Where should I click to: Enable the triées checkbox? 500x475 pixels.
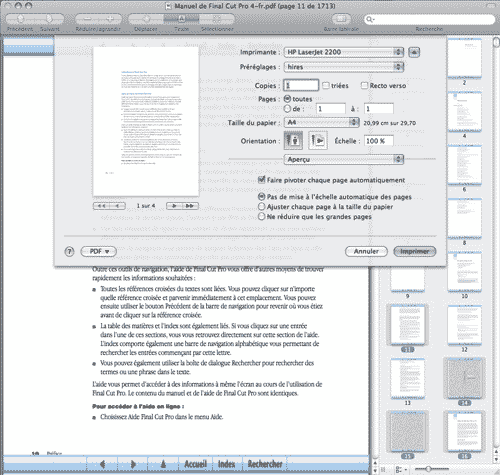coord(326,85)
